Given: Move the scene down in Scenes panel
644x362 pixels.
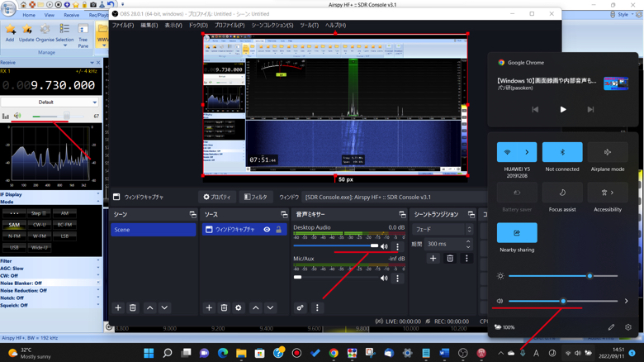Looking at the screenshot, I should point(164,307).
